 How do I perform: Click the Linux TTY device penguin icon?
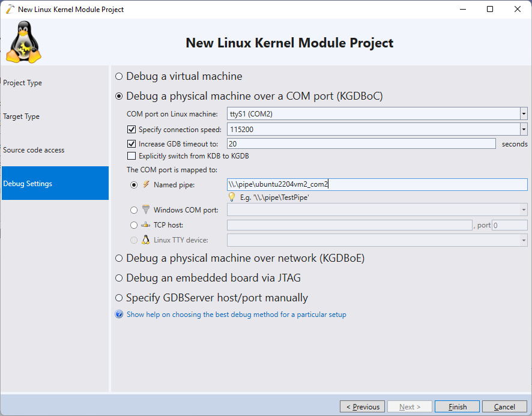point(146,240)
